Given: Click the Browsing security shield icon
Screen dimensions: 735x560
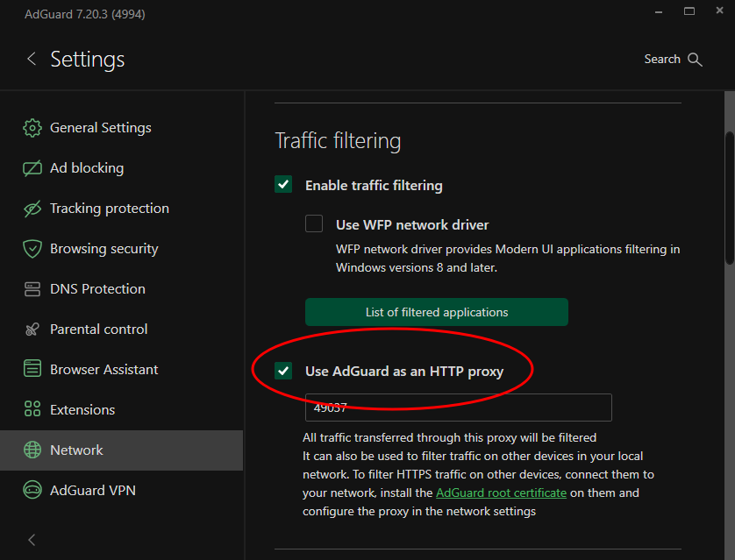Looking at the screenshot, I should click(32, 249).
